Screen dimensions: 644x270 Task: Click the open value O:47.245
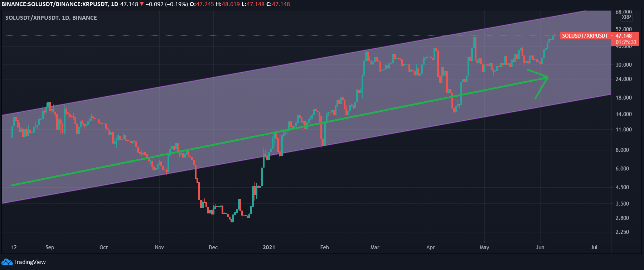click(x=202, y=4)
